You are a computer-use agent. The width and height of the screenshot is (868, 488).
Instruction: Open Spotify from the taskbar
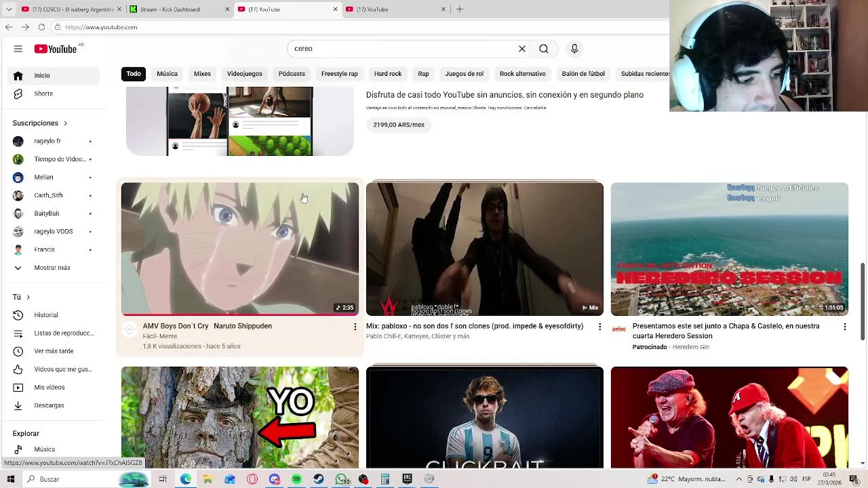coord(296,479)
